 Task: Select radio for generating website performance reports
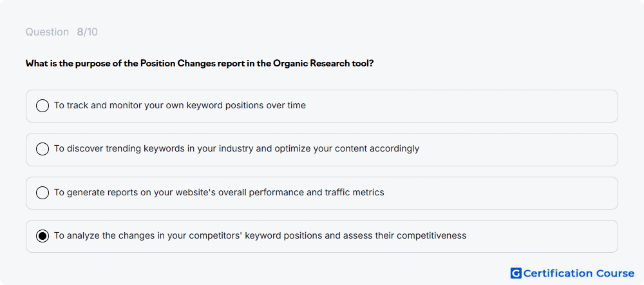click(x=43, y=192)
